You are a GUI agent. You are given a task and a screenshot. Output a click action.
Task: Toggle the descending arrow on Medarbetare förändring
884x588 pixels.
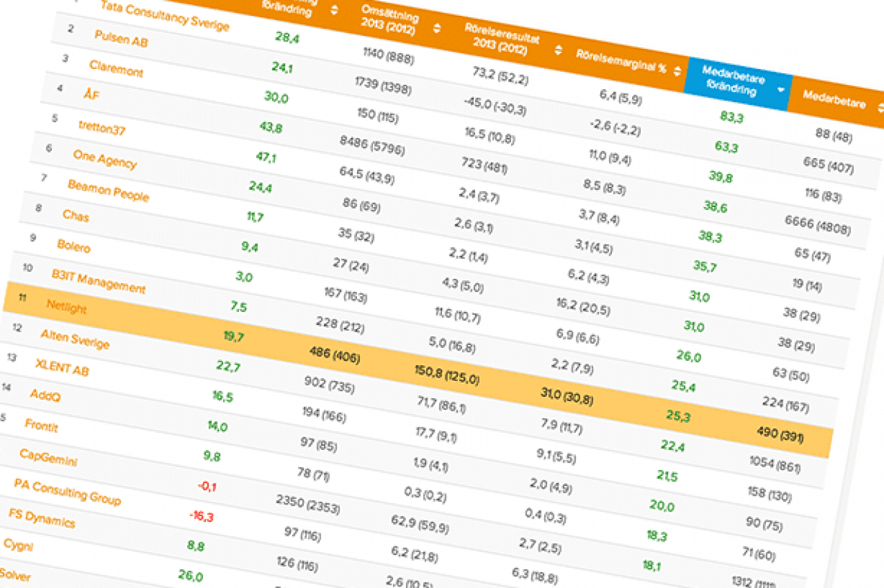(780, 90)
